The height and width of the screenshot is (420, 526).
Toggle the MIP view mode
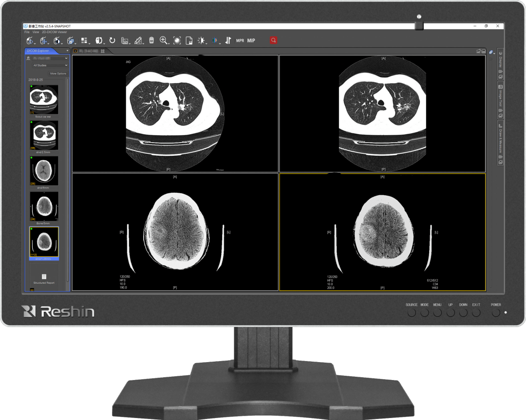pyautogui.click(x=251, y=41)
